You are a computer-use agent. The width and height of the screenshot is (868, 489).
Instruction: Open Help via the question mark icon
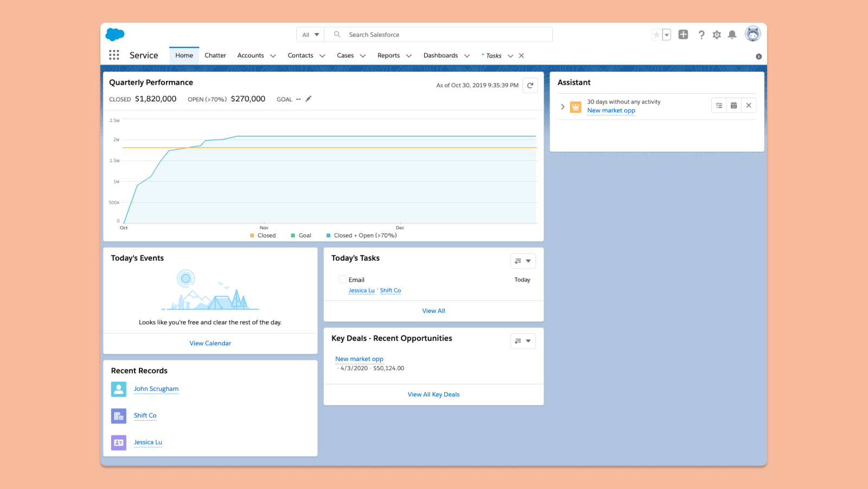701,34
